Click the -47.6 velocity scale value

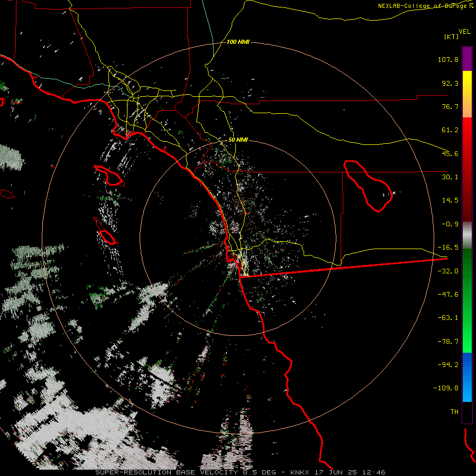pos(448,295)
